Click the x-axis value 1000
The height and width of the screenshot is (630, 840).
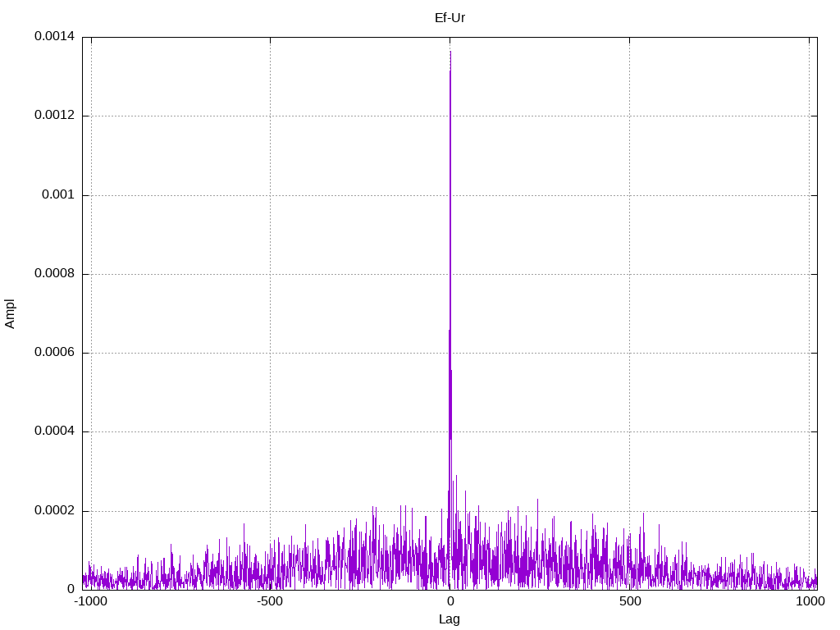(x=810, y=601)
